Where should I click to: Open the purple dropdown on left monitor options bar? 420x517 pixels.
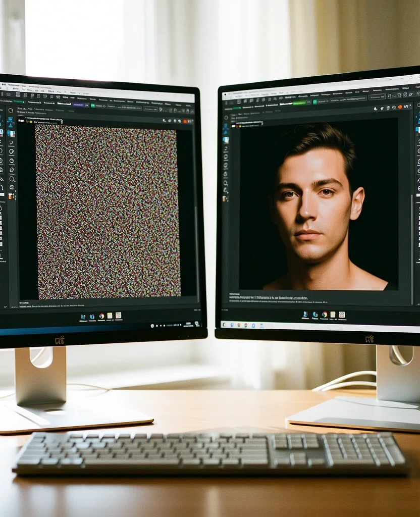pos(78,105)
